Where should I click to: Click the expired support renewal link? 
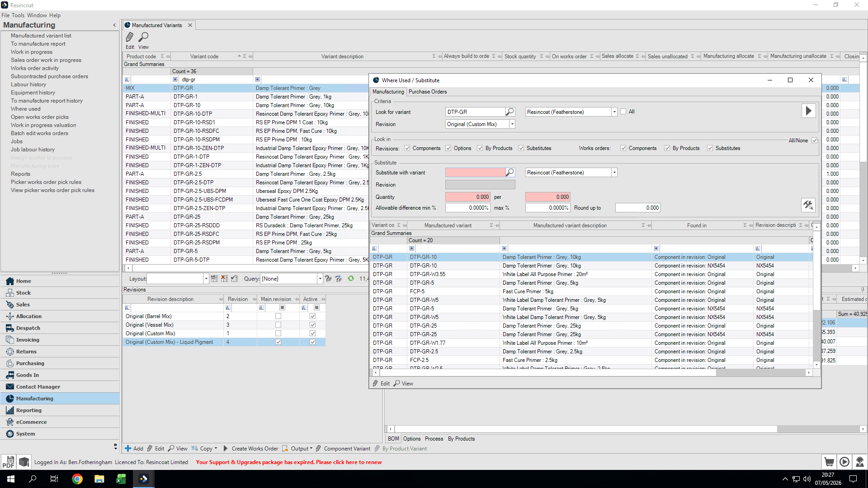pos(289,462)
